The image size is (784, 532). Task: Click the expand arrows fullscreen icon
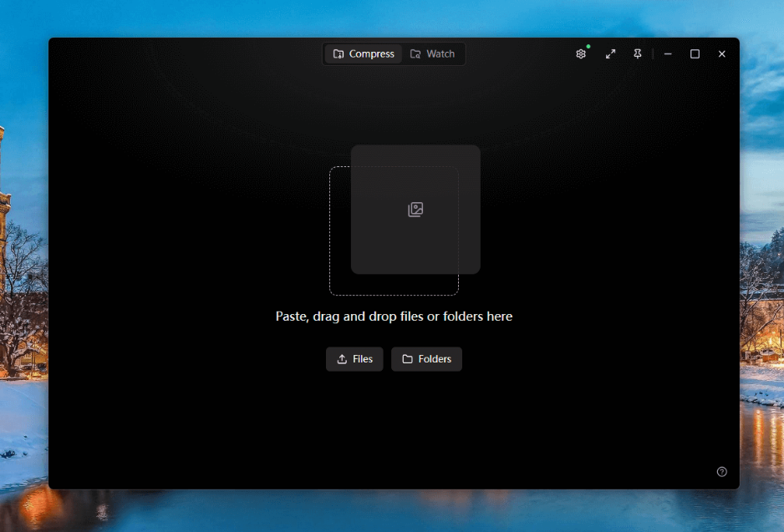pyautogui.click(x=611, y=54)
